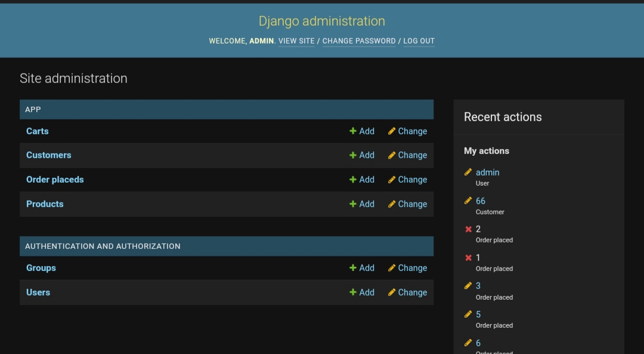Add a new Group
The image size is (644, 354).
click(362, 267)
